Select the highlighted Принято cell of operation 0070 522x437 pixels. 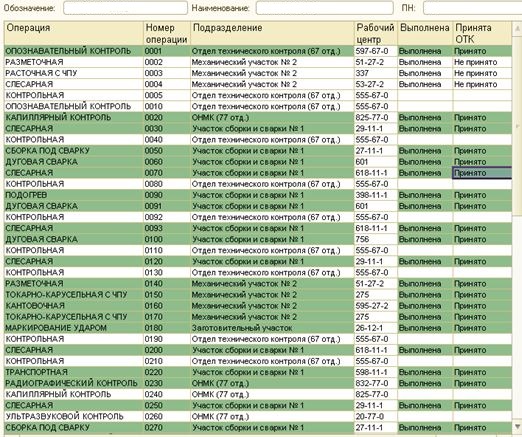pos(482,173)
